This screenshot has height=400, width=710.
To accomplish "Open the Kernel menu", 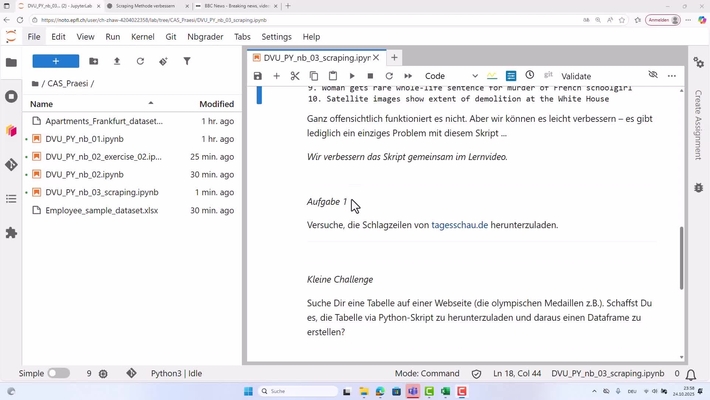I will click(143, 37).
